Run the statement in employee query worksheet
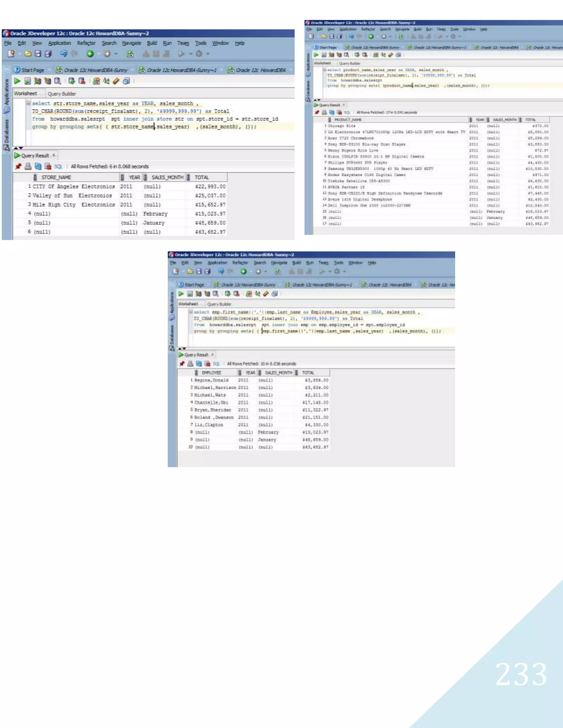 coord(181,294)
